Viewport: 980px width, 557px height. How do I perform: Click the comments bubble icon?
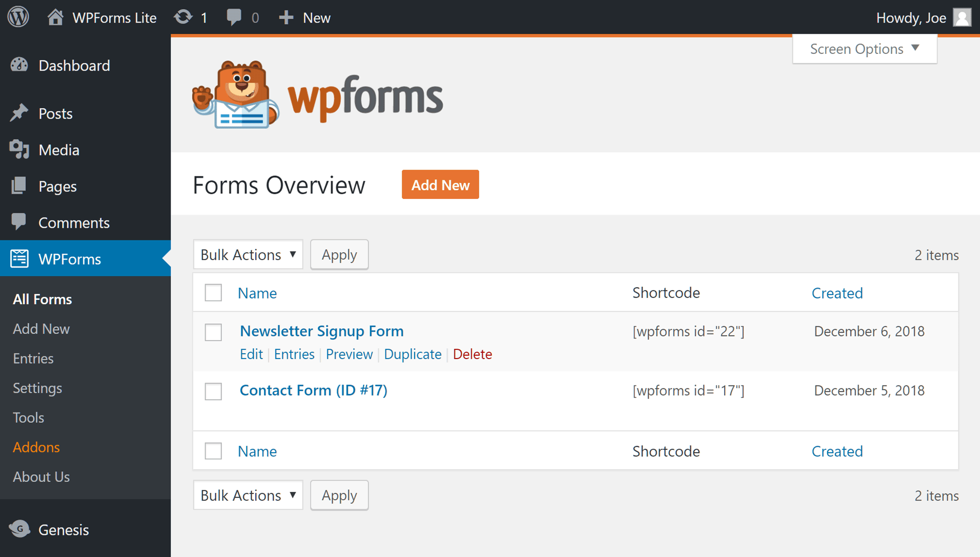click(234, 17)
